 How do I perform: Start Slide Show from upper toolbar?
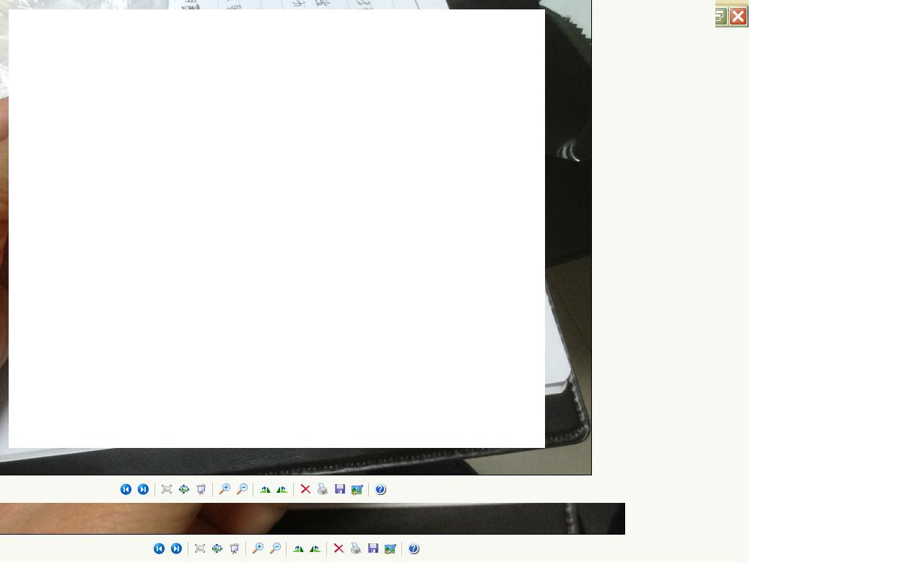(x=201, y=489)
